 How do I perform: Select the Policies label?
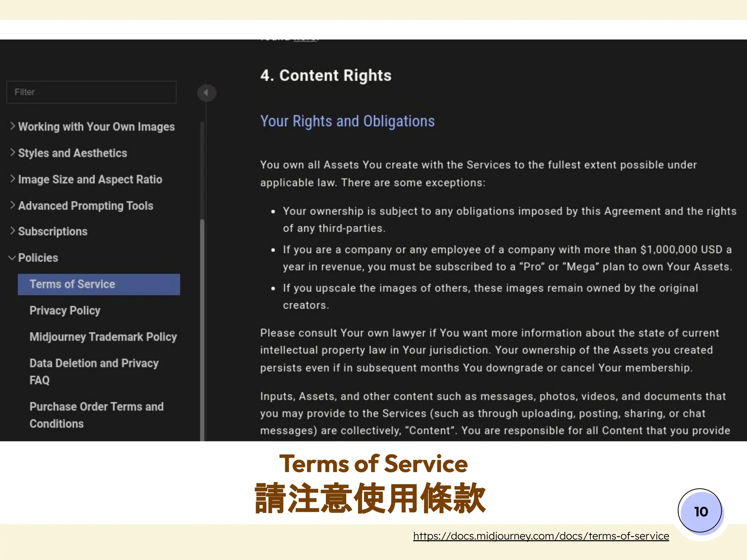pos(38,258)
